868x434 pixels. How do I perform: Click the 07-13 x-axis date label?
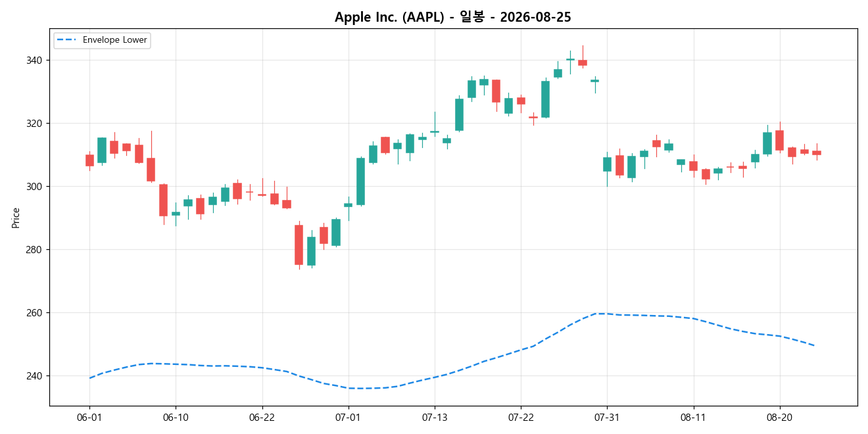(434, 418)
